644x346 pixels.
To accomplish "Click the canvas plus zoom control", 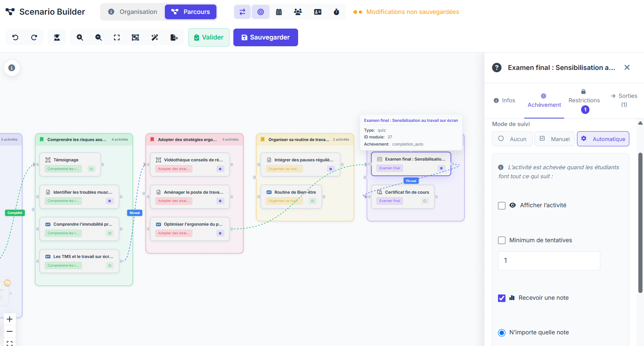I will point(10,319).
